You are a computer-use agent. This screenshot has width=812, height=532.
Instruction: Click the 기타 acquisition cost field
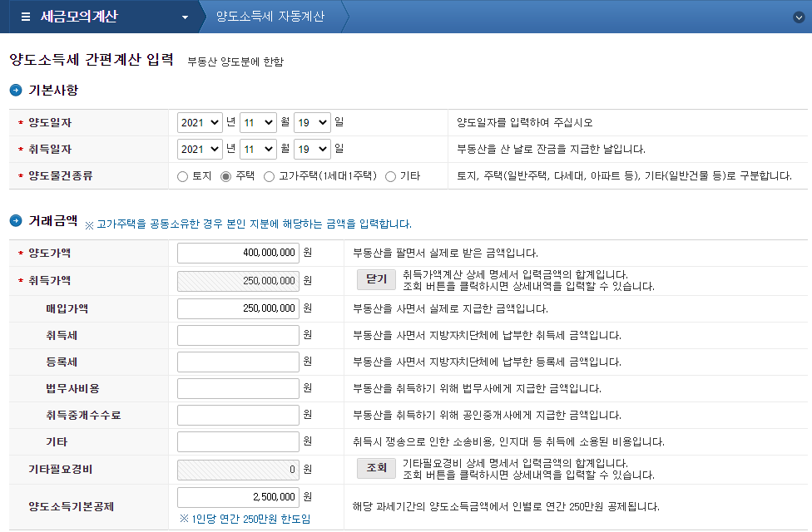pyautogui.click(x=238, y=442)
